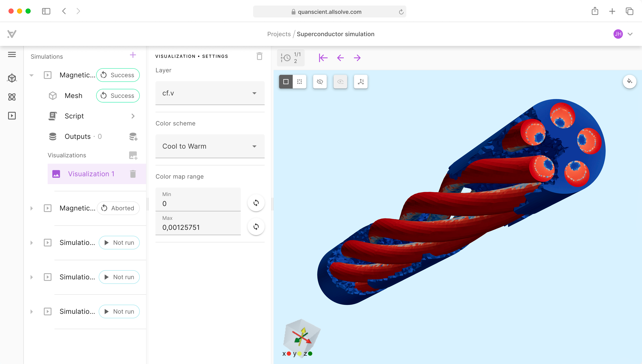Click the paint bucket color fill icon
This screenshot has height=364, width=642.
pos(629,82)
